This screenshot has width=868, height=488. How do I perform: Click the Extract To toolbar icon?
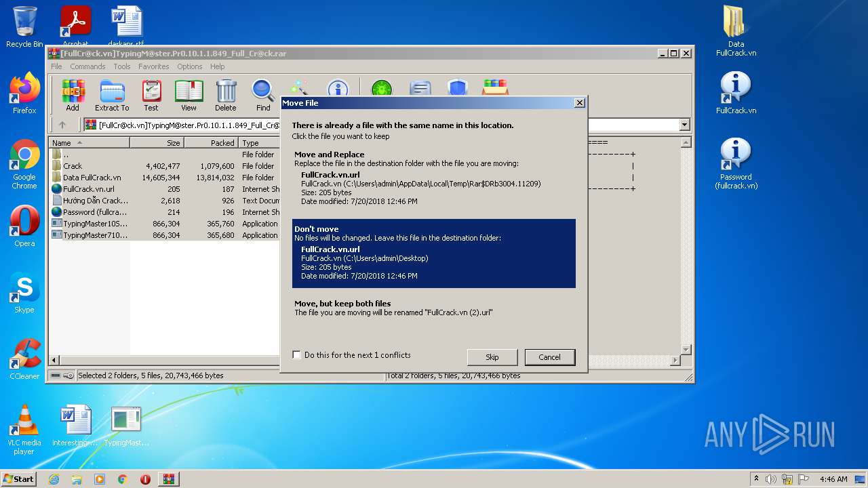[112, 95]
